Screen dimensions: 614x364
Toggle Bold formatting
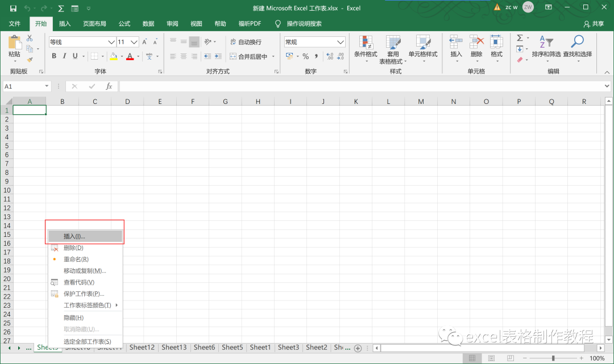[x=54, y=56]
